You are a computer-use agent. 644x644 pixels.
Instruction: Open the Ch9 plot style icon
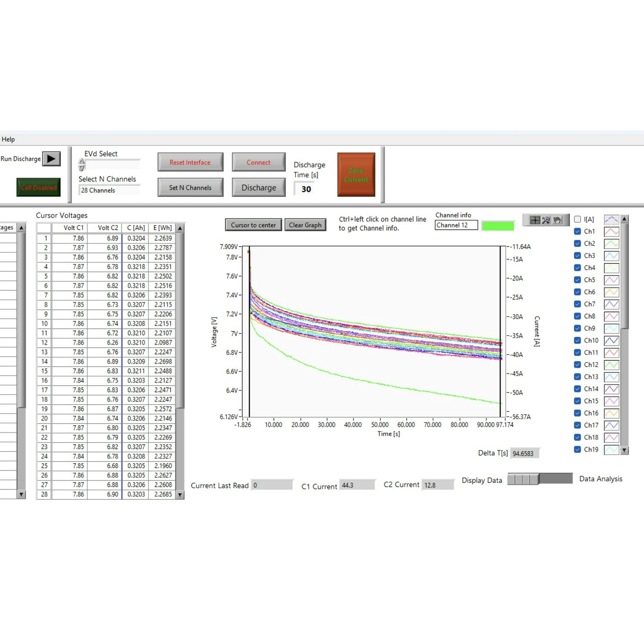click(611, 328)
